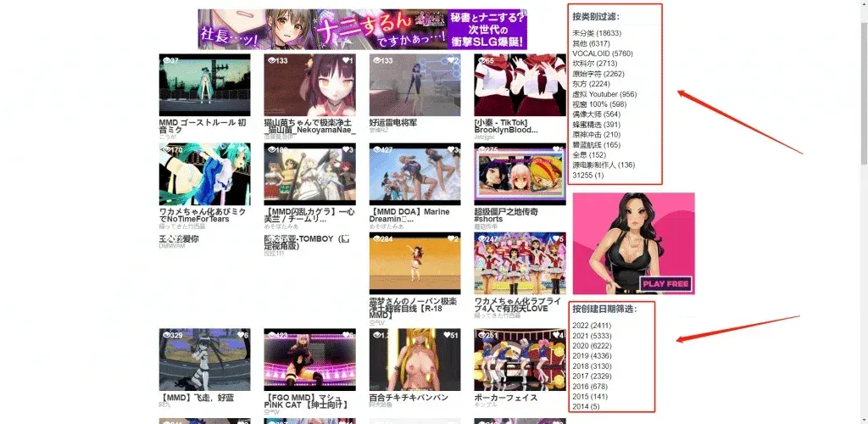Image resolution: width=868 pixels, height=424 pixels.
Task: Filter by creation year 2017 (2329)
Action: click(592, 376)
